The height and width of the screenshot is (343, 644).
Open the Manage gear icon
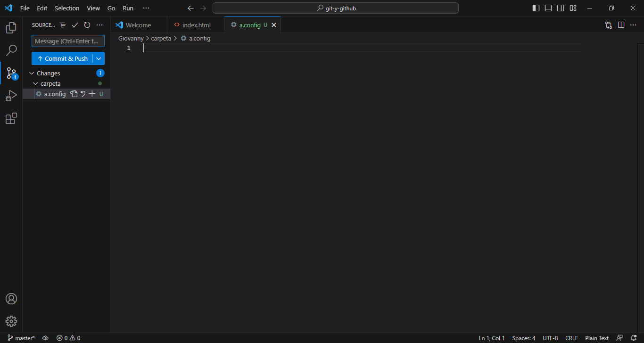11,321
